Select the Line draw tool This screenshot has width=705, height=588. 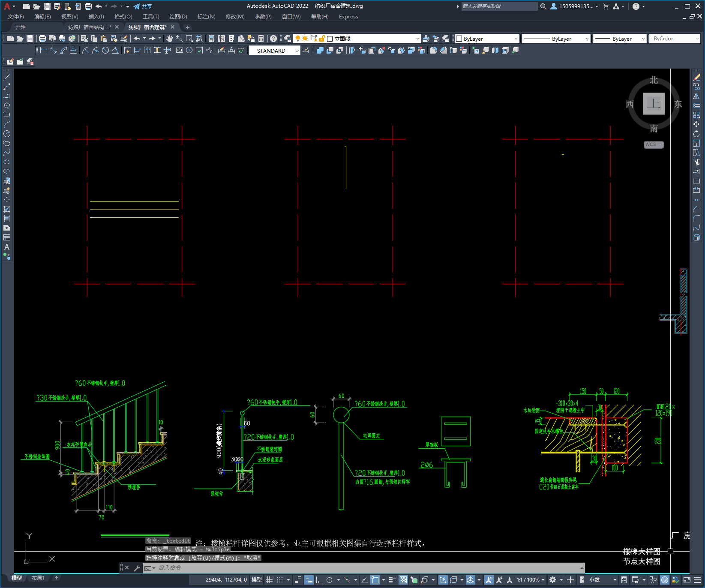pyautogui.click(x=7, y=77)
